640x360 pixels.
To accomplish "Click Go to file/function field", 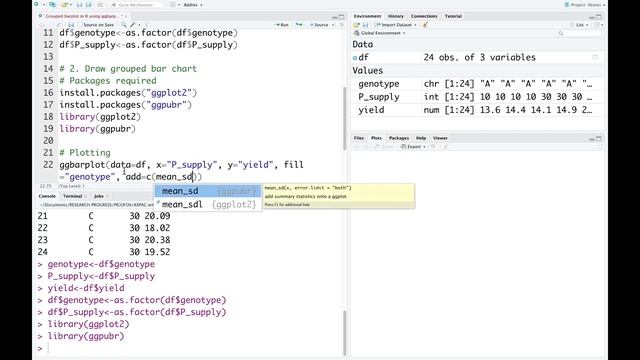I will 136,5.
